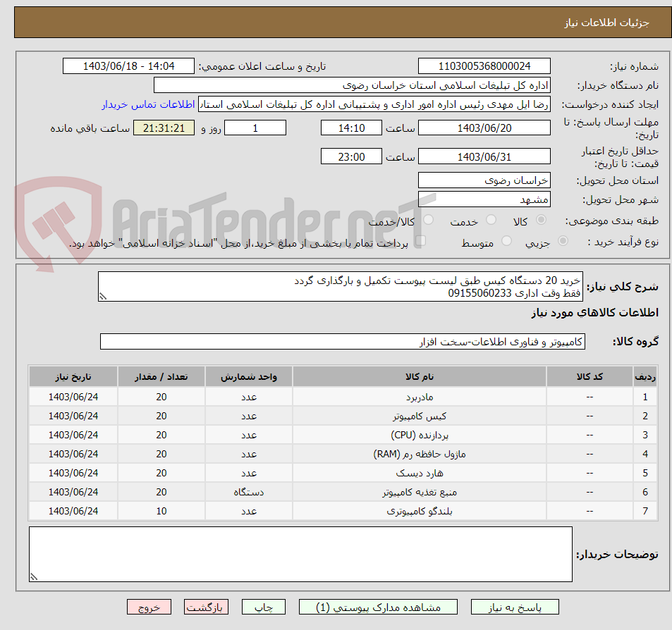672x630 pixels.
Task: Select the ماژول حافظه رم (RAM) cell
Action: click(420, 454)
